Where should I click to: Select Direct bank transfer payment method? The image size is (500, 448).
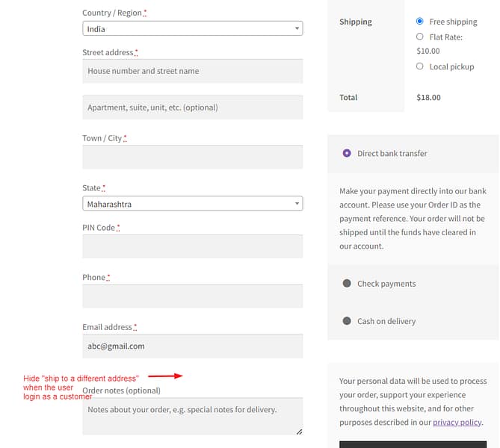coord(347,153)
